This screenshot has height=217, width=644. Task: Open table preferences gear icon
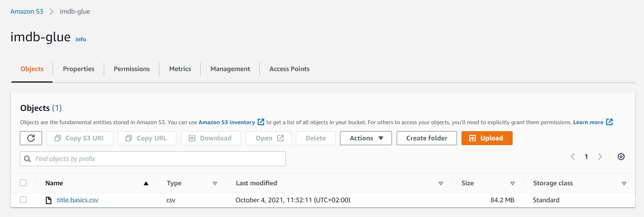point(621,157)
